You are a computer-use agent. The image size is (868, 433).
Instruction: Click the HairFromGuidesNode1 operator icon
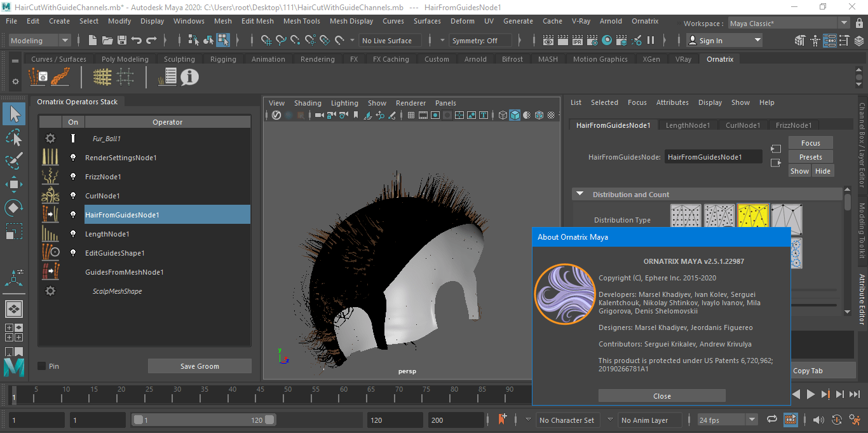50,215
